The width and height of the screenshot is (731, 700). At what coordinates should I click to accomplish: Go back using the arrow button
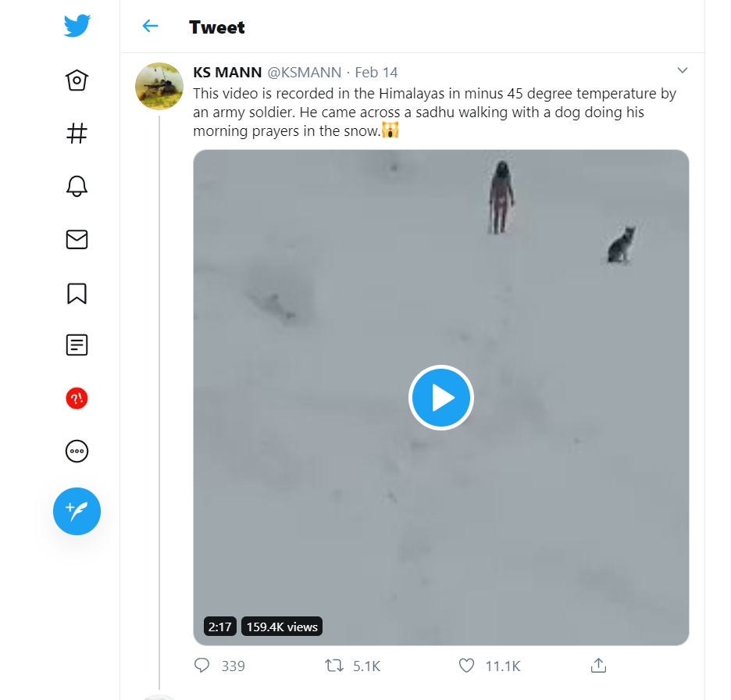tap(149, 26)
